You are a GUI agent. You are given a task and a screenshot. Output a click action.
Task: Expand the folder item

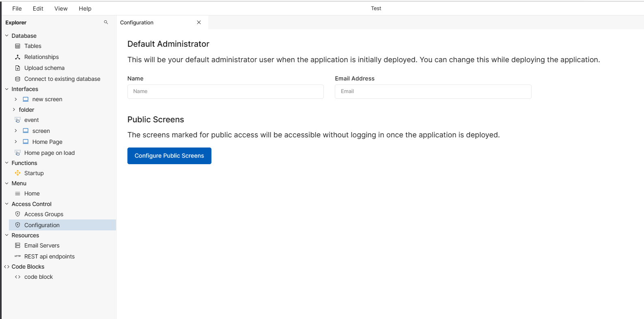[x=14, y=110]
